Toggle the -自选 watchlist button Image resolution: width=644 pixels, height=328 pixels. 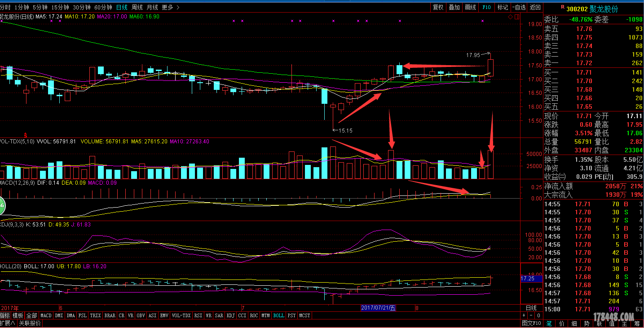coord(519,7)
